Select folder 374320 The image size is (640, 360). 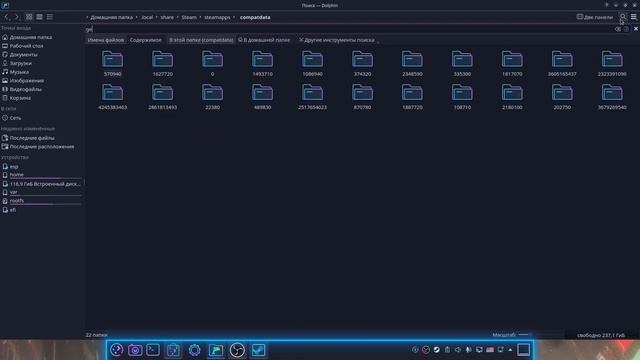(x=362, y=63)
